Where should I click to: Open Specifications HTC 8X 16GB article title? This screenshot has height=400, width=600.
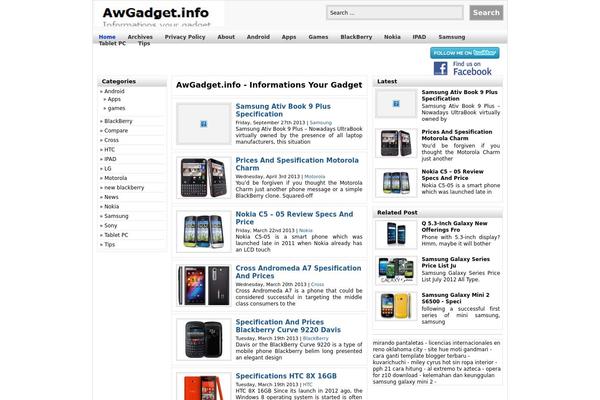pyautogui.click(x=286, y=376)
